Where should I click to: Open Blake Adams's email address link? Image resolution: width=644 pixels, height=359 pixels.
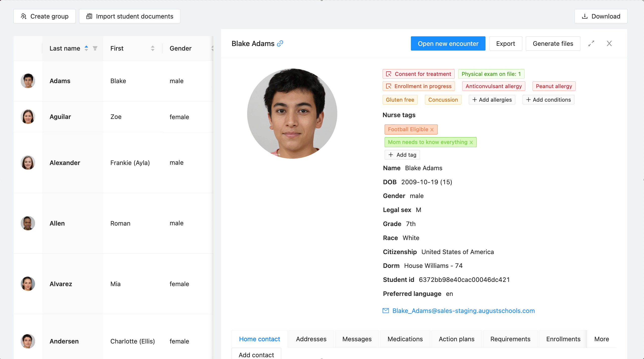point(463,311)
